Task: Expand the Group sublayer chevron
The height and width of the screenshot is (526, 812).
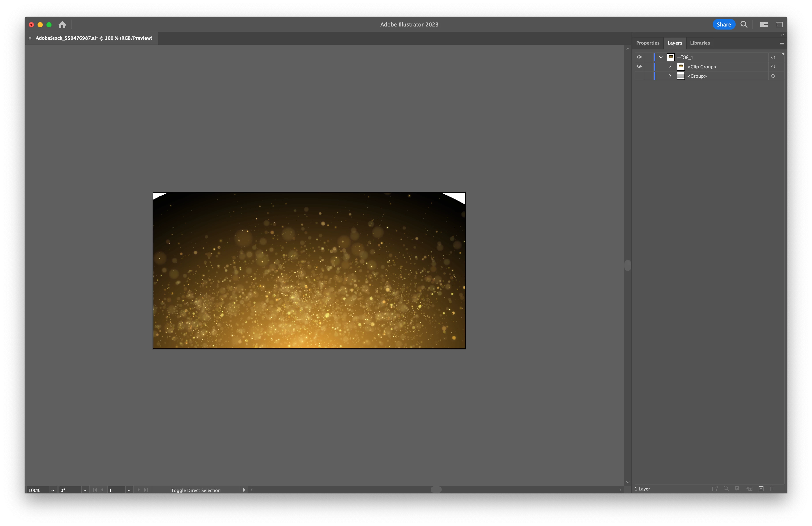Action: tap(670, 76)
